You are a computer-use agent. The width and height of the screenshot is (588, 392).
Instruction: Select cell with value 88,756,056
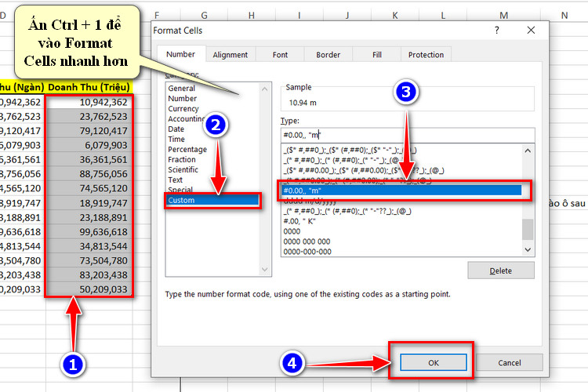(89, 174)
